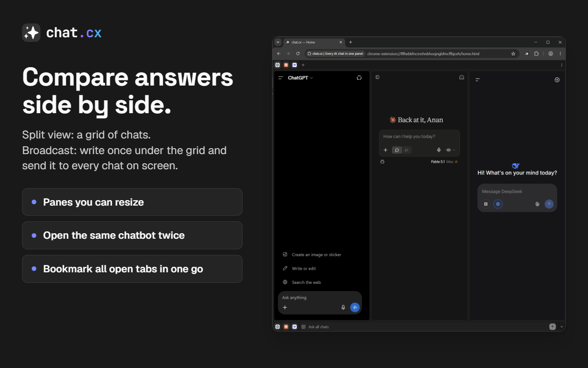Switch to the ChatGPT tab in the chat tab strip
Viewport: 588px width, 368px height.
tap(277, 65)
